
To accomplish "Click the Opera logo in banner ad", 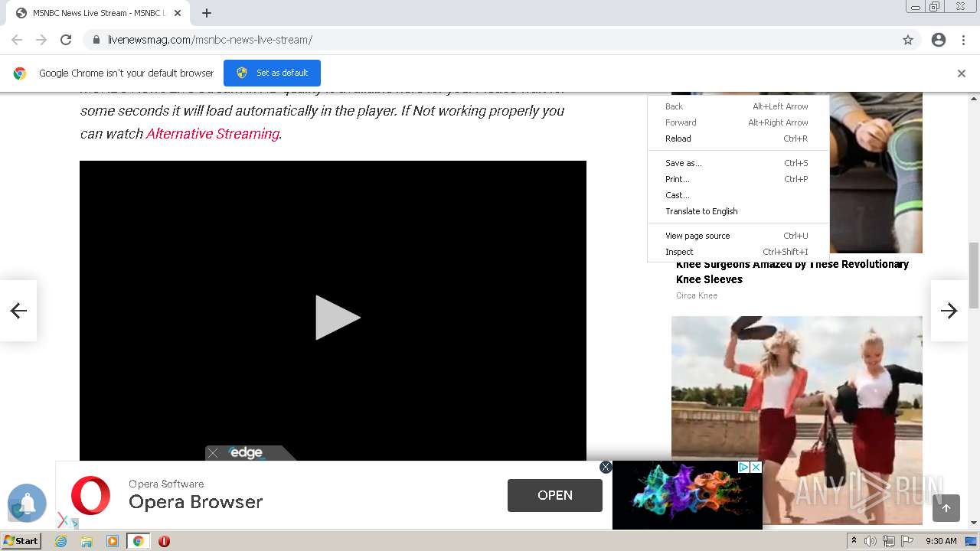I will (90, 495).
